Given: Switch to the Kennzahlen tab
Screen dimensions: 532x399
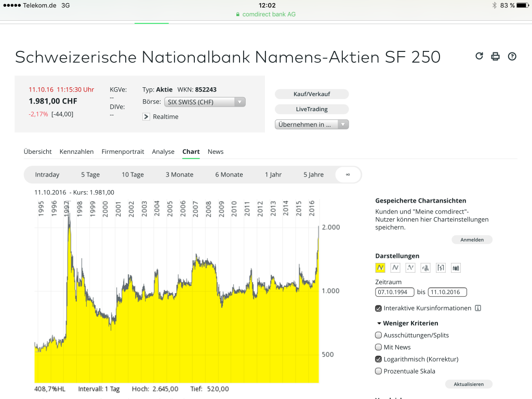Looking at the screenshot, I should tap(76, 152).
